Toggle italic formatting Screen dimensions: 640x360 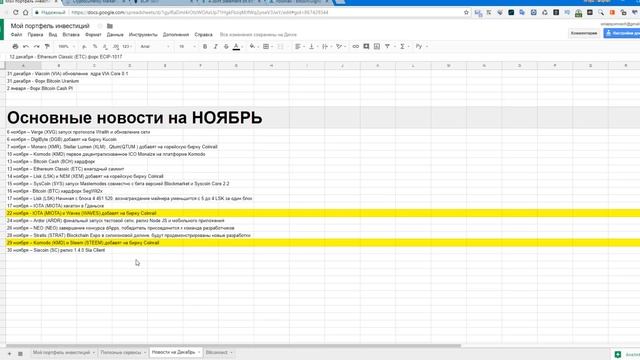tap(216, 47)
